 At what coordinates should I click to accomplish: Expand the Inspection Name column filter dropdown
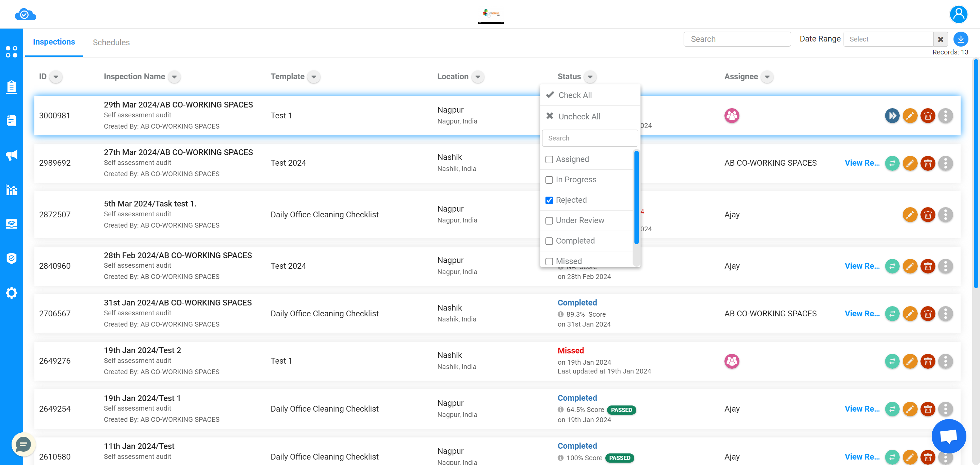coord(174,77)
